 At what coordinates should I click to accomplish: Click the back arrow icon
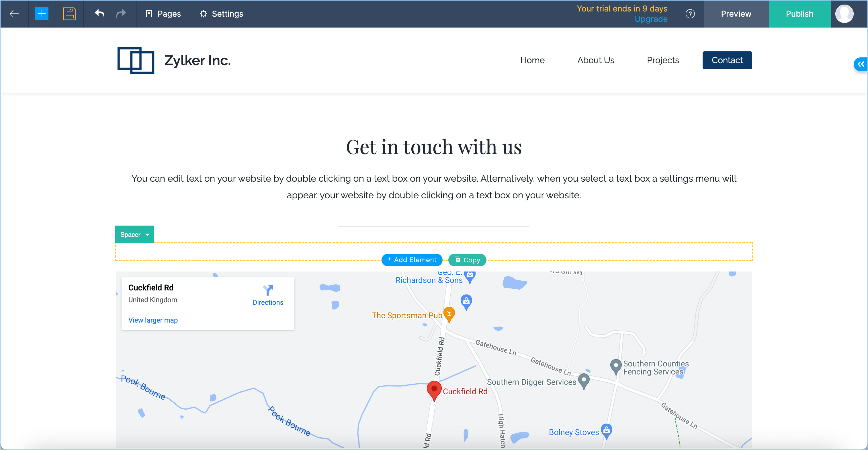pos(14,14)
